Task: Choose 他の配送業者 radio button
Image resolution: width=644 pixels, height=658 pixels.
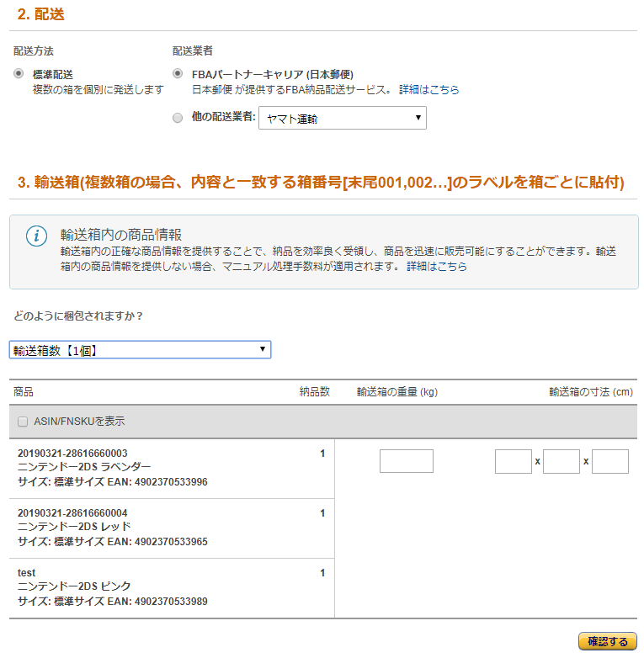Action: coord(178,118)
